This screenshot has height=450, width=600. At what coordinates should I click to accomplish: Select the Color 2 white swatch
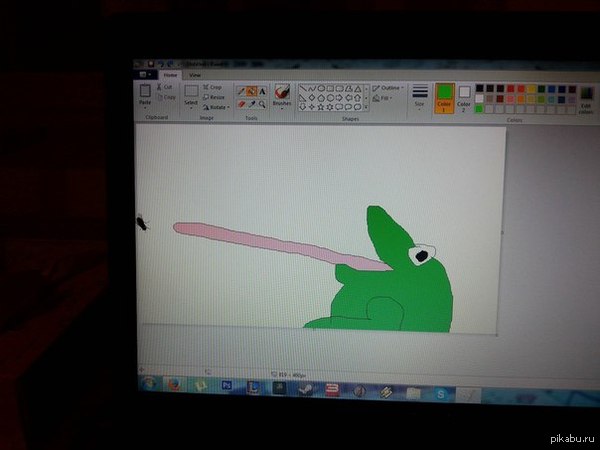pyautogui.click(x=464, y=99)
